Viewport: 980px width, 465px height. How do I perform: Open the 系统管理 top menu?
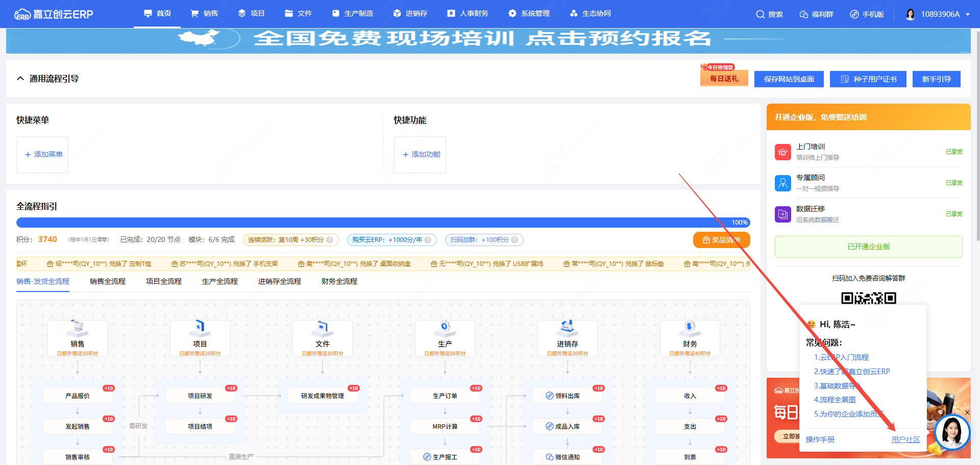(529, 14)
